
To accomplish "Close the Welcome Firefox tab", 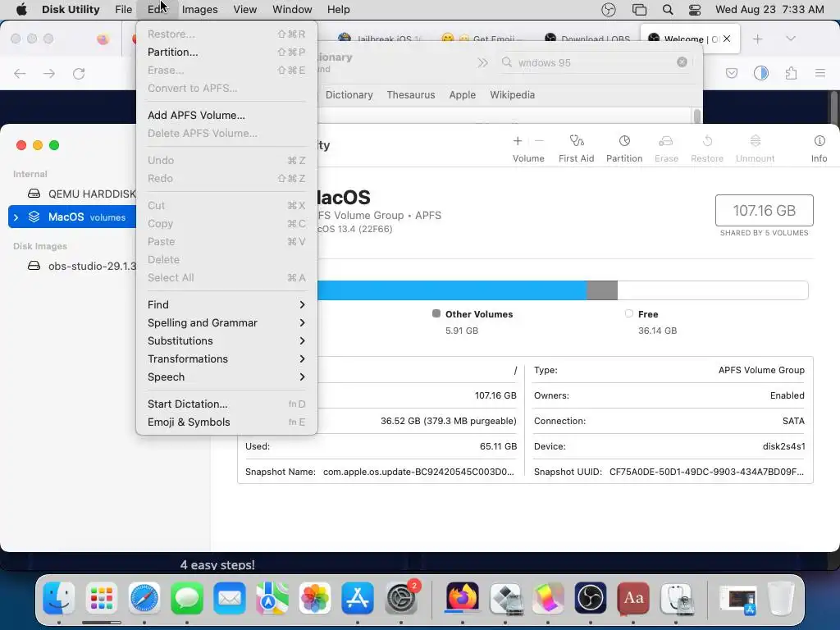I will 727,39.
